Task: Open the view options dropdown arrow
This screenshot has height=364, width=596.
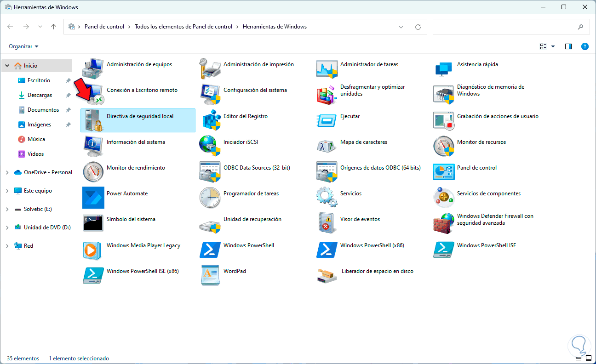Action: (x=553, y=46)
